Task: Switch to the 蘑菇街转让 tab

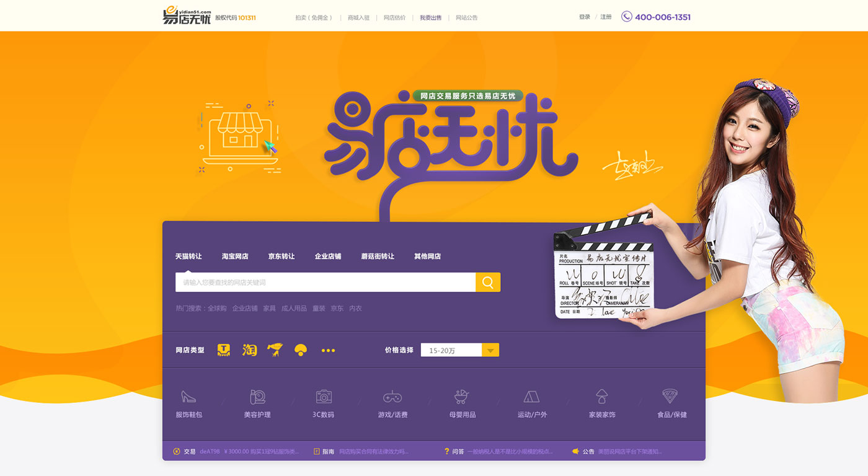Action: coord(378,256)
